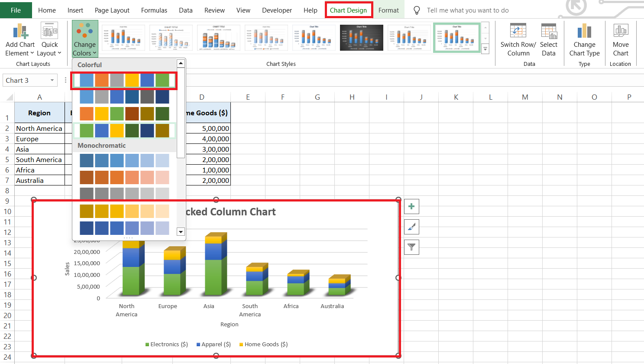
Task: Select the Asia stacked column
Action: click(216, 264)
